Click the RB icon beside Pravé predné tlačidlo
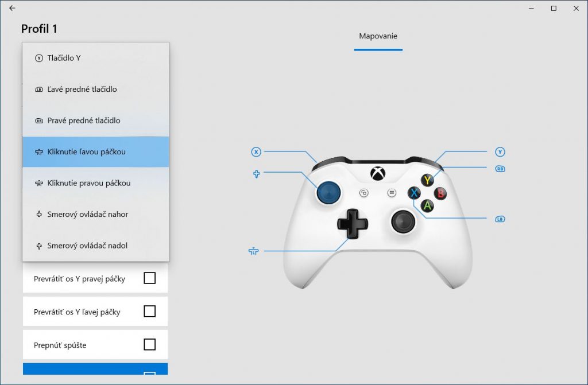 (x=39, y=120)
